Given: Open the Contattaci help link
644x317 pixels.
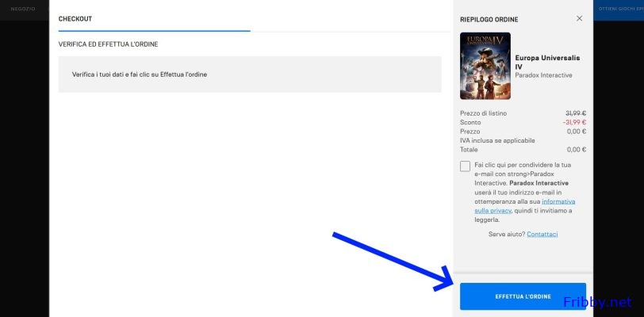Looking at the screenshot, I should pyautogui.click(x=542, y=235).
